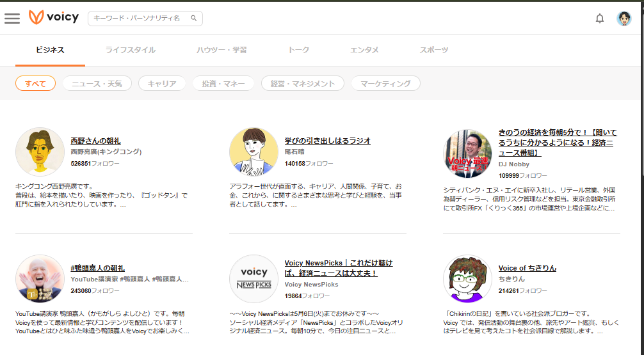
Task: Open the エンタメ tab
Action: [x=364, y=50]
